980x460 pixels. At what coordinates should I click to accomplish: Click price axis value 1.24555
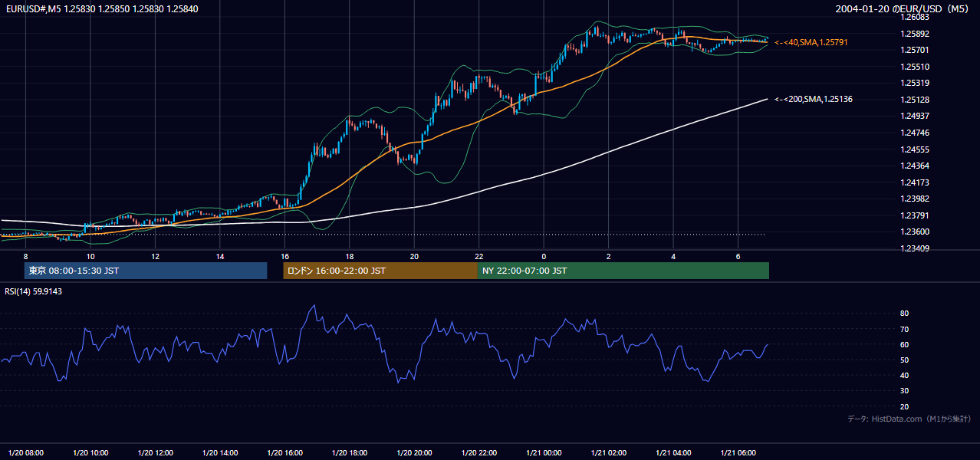[x=914, y=149]
